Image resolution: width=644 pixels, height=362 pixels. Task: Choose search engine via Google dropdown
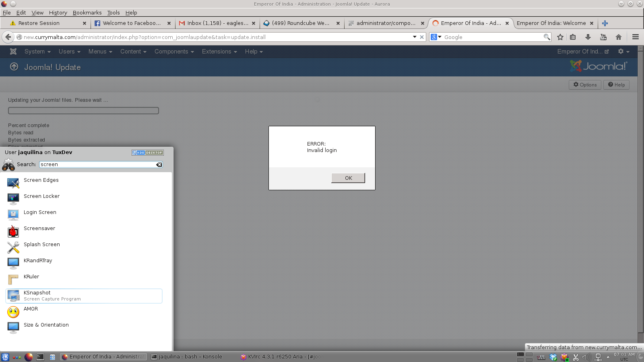(x=436, y=37)
